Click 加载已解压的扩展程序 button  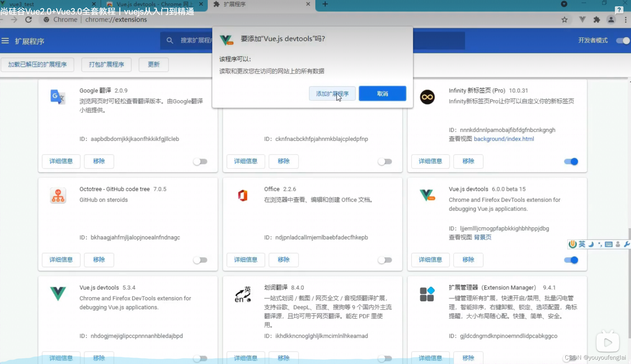click(x=37, y=64)
